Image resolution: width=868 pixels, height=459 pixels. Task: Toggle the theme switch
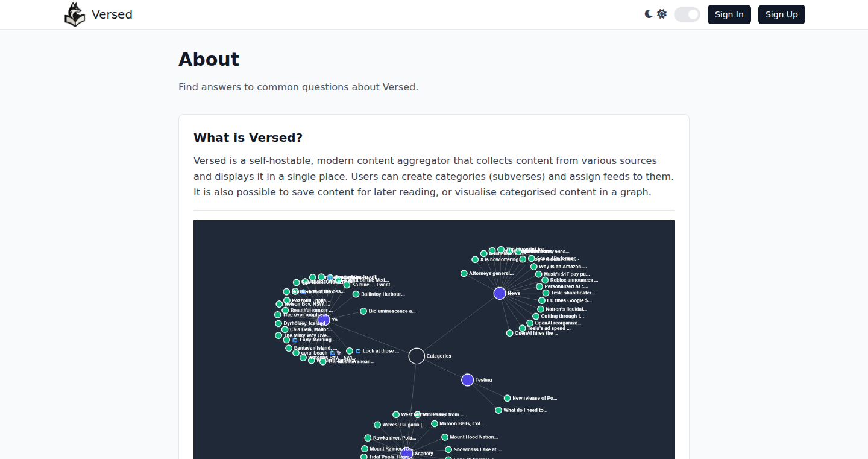click(687, 14)
